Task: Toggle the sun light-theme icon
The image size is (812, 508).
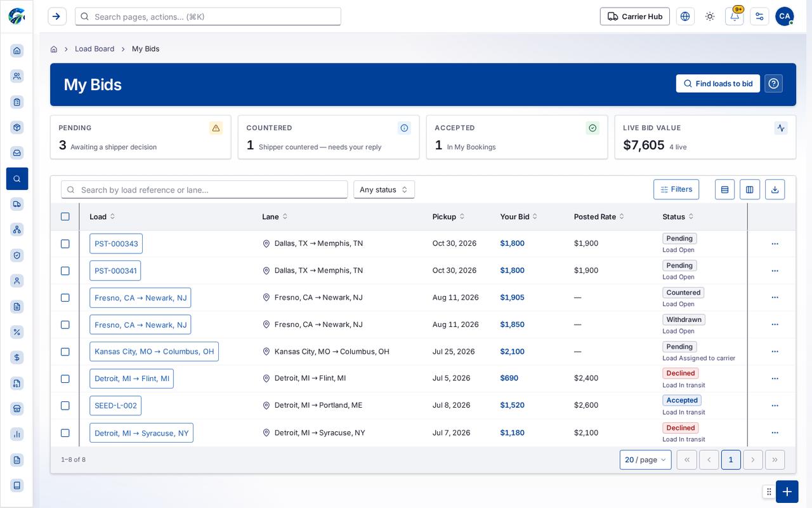Action: coord(710,17)
